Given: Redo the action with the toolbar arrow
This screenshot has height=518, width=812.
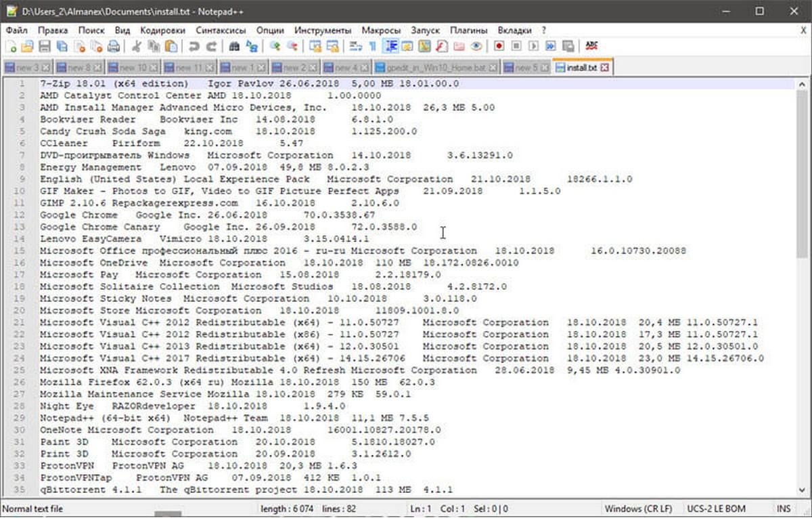Looking at the screenshot, I should point(212,46).
